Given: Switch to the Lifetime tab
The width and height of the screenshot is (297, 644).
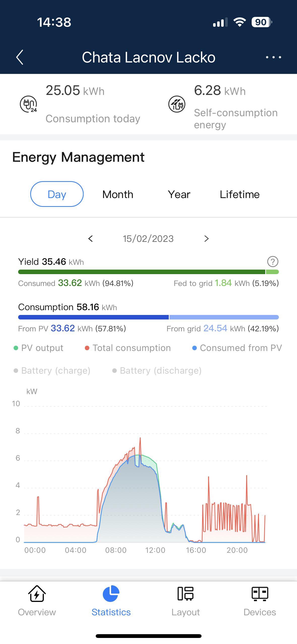Looking at the screenshot, I should [x=240, y=194].
